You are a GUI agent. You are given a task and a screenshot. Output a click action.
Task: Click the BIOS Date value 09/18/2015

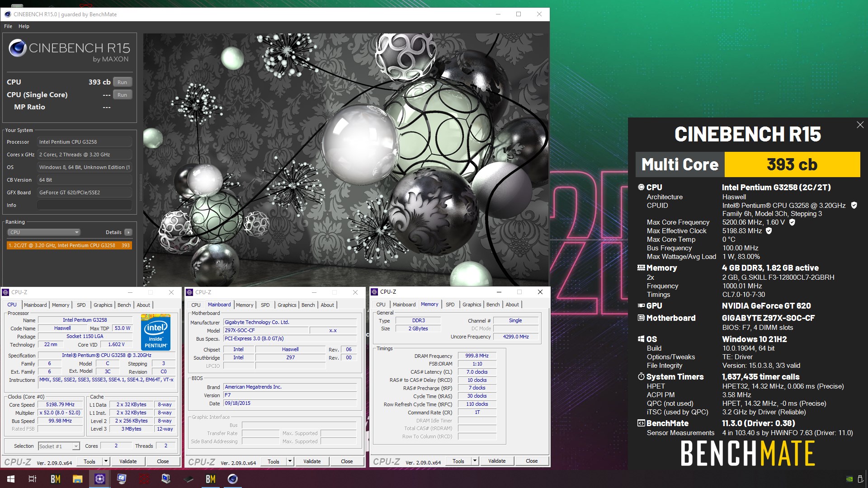290,403
